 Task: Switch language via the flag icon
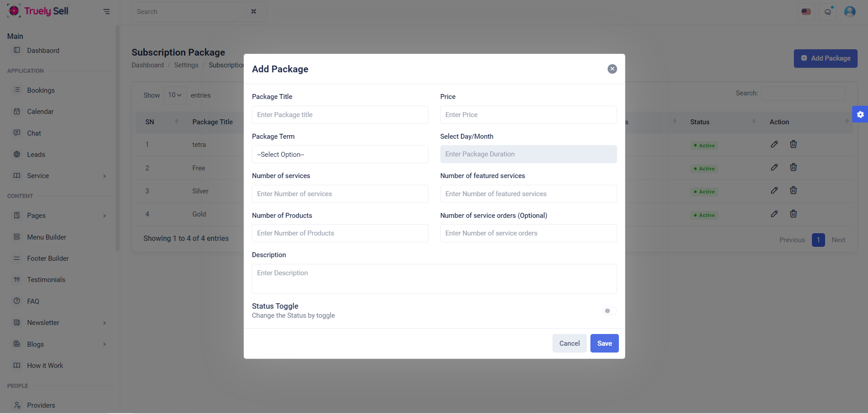click(806, 11)
